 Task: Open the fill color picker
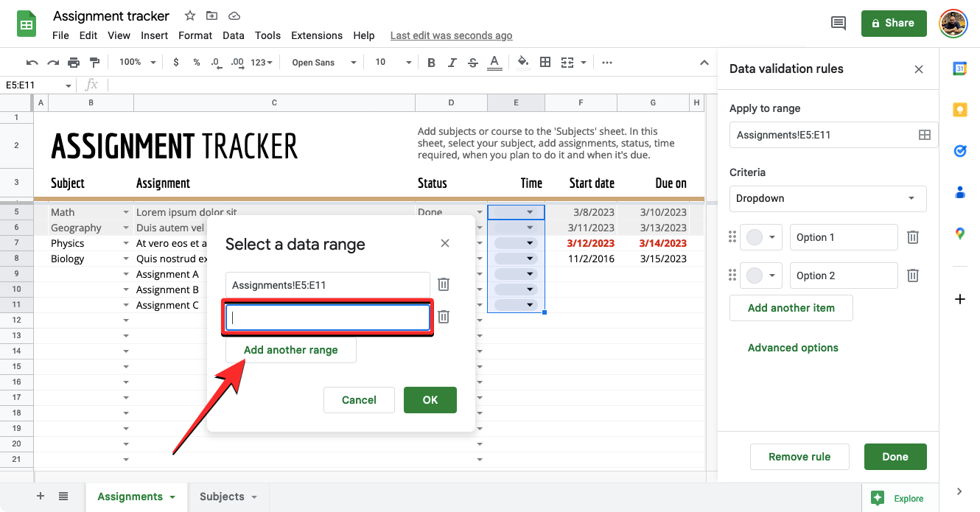[523, 63]
